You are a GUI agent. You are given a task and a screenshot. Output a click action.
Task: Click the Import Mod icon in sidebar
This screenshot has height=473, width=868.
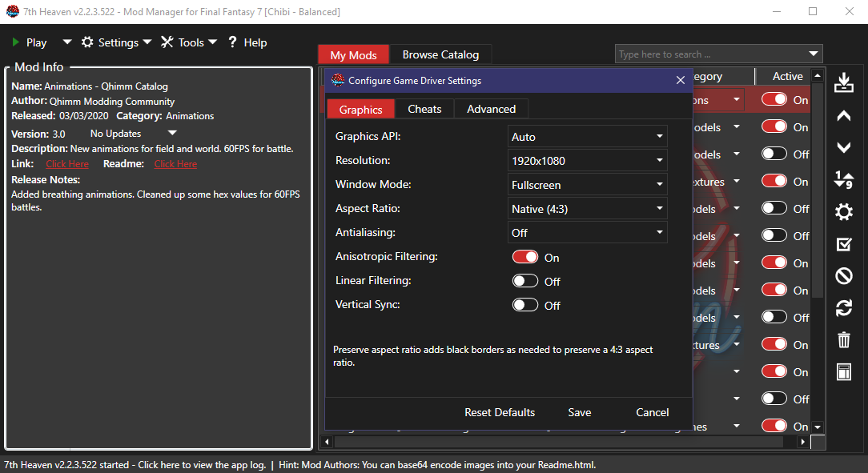click(844, 82)
